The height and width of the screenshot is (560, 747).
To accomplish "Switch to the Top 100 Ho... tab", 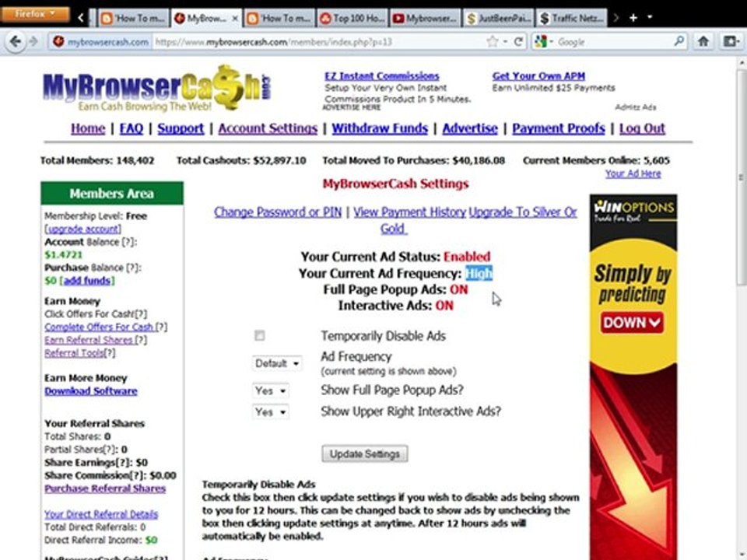I will (x=352, y=19).
